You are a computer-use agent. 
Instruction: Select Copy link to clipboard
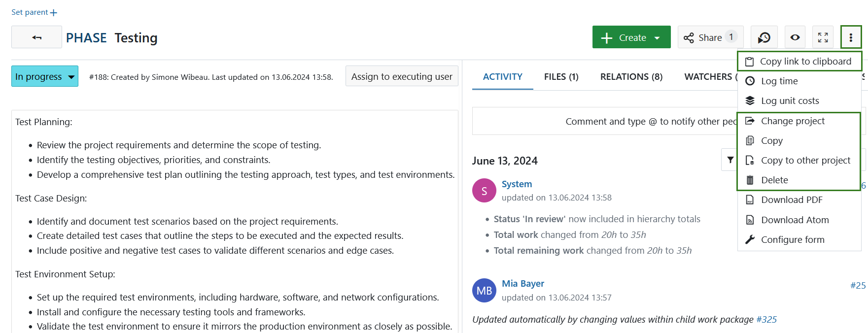click(x=805, y=62)
